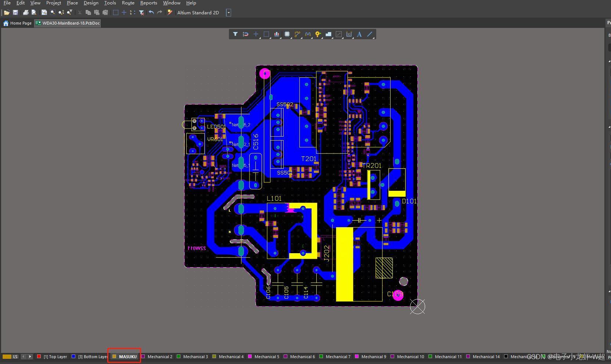This screenshot has width=611, height=364.
Task: Activate the [1] Top Layer tab
Action: click(x=52, y=357)
